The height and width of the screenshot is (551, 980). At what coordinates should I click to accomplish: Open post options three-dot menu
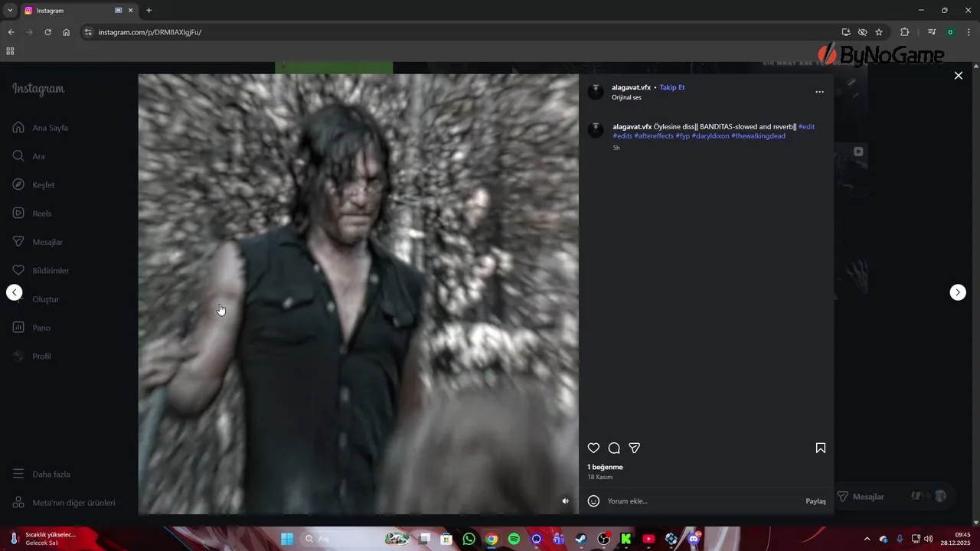coord(819,92)
